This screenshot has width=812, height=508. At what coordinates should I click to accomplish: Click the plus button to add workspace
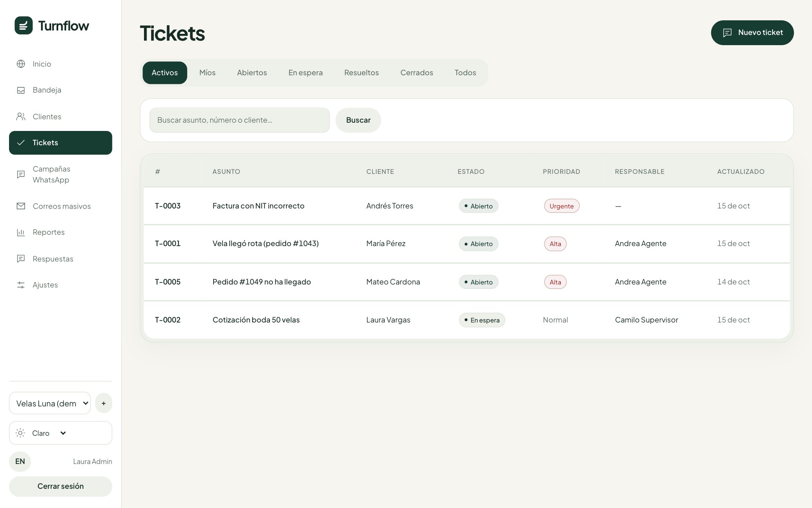pyautogui.click(x=104, y=403)
